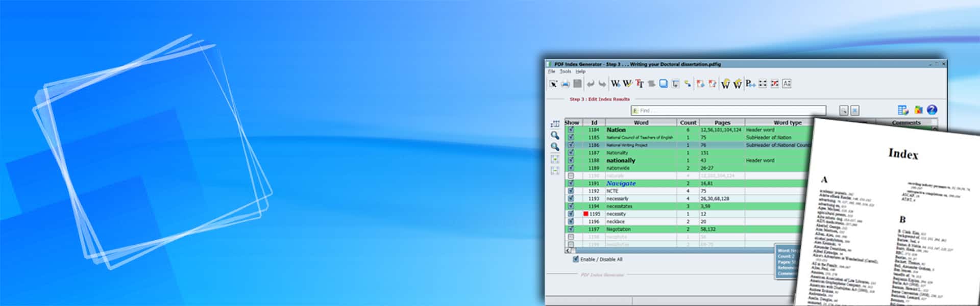
Task: Toggle Show checkbox for the Negotiation row
Action: click(571, 229)
